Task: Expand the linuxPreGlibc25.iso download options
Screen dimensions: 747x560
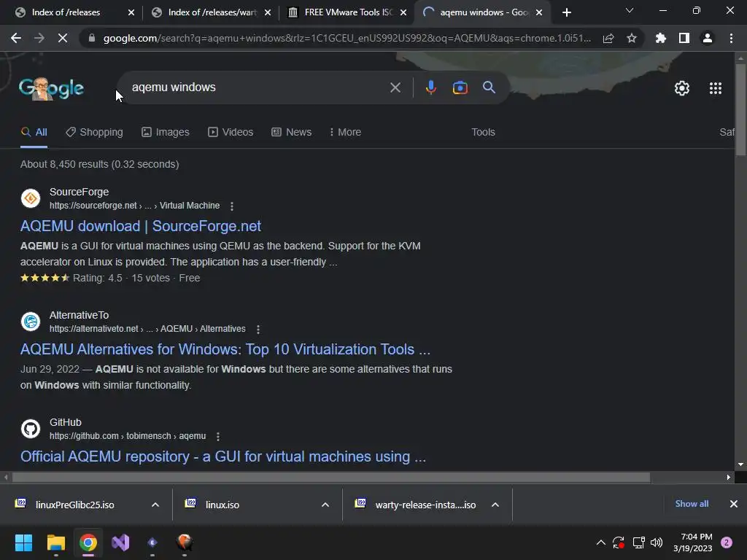Action: (x=155, y=505)
